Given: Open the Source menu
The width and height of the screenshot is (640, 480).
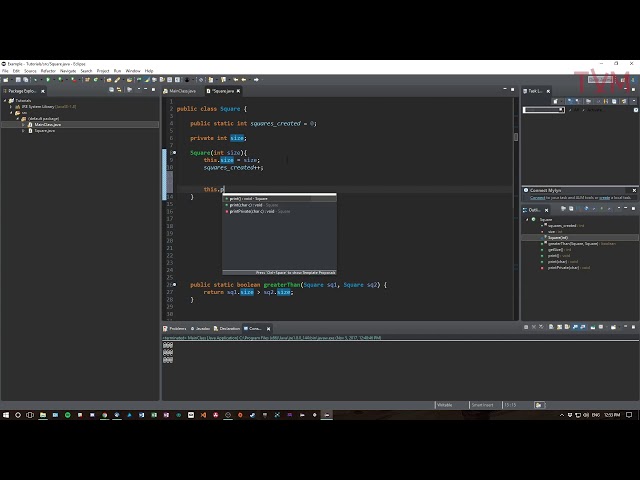Looking at the screenshot, I should click(x=30, y=71).
